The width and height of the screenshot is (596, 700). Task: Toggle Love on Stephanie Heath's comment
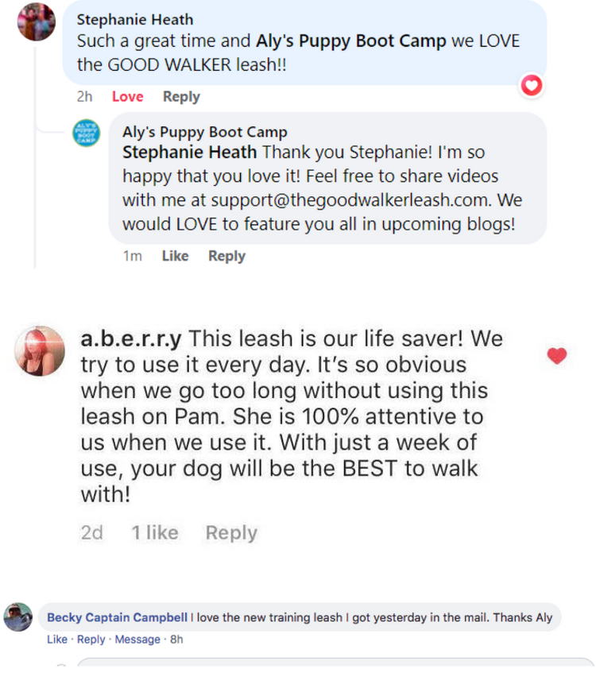point(127,96)
